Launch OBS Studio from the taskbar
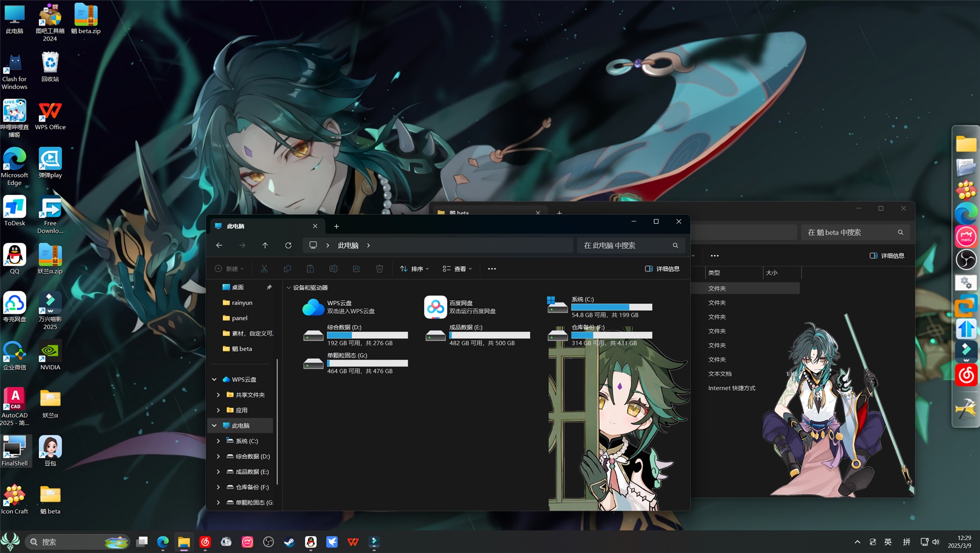The width and height of the screenshot is (980, 553). pos(268,542)
